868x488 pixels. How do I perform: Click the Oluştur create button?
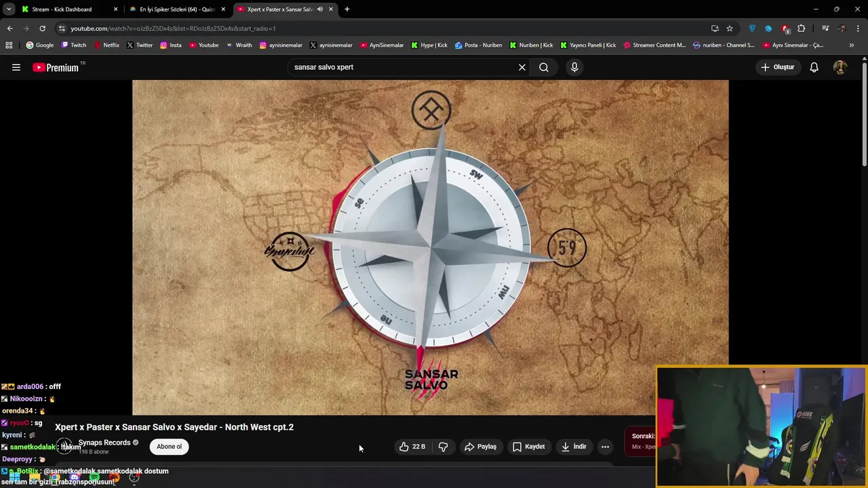pyautogui.click(x=778, y=67)
